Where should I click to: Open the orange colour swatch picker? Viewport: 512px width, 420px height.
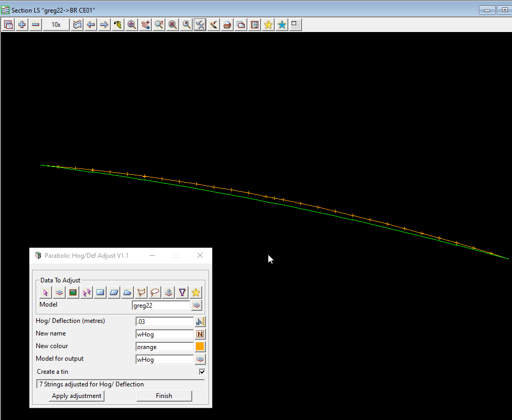[x=200, y=346]
